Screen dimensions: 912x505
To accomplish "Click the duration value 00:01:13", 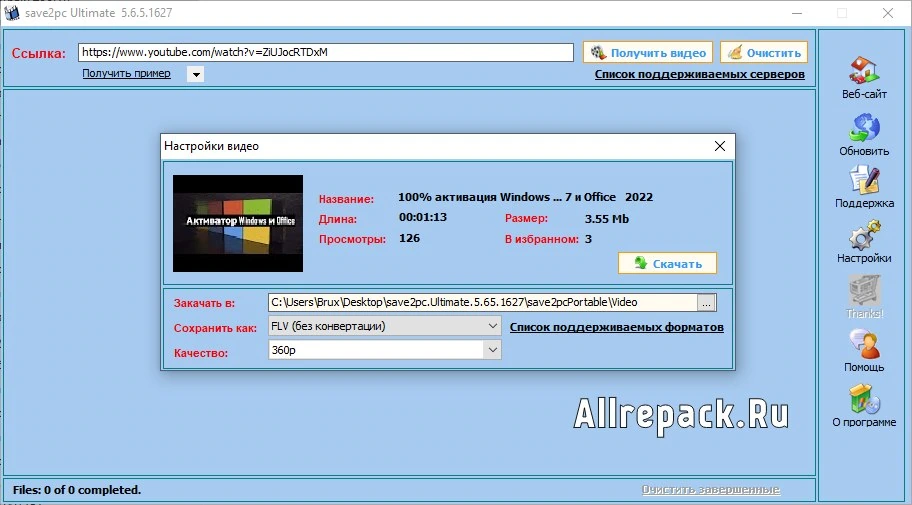I will tap(423, 217).
